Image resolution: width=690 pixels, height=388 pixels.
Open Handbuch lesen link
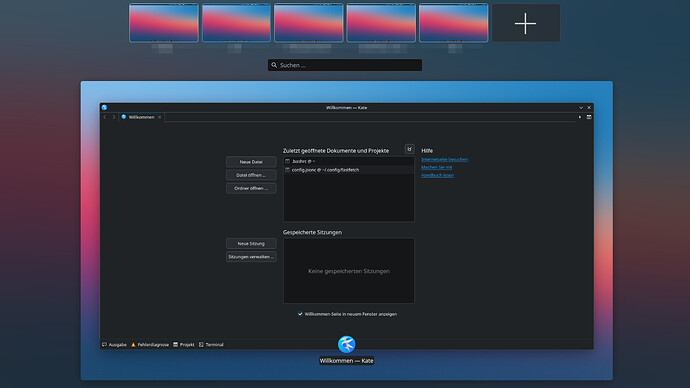pos(437,175)
